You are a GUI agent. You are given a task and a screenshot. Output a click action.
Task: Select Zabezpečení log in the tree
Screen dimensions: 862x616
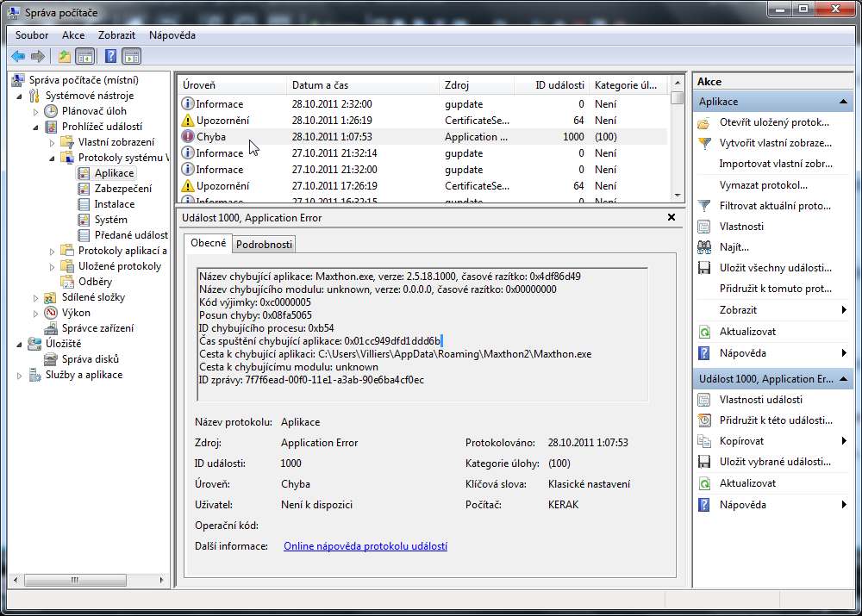(122, 189)
